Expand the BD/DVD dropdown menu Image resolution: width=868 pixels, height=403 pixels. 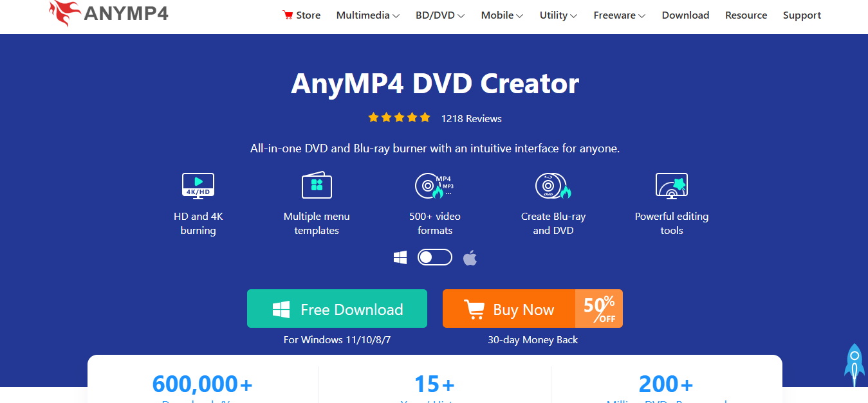pyautogui.click(x=440, y=15)
